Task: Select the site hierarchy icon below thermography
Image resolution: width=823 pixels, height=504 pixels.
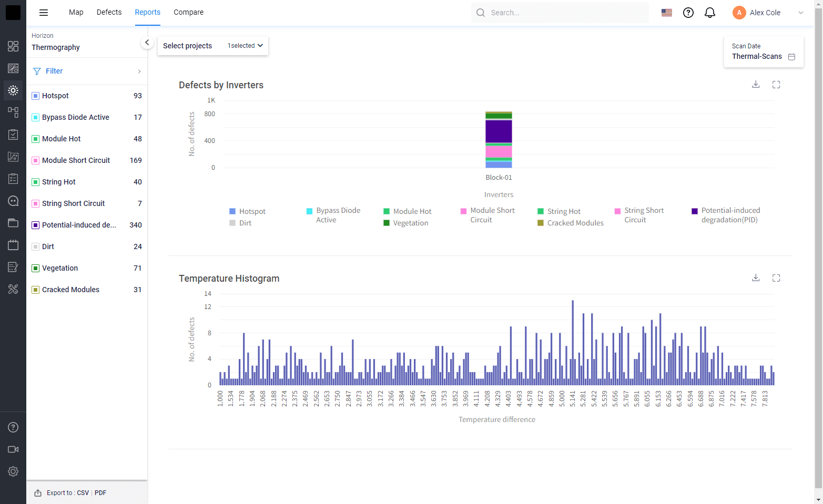Action: (13, 112)
